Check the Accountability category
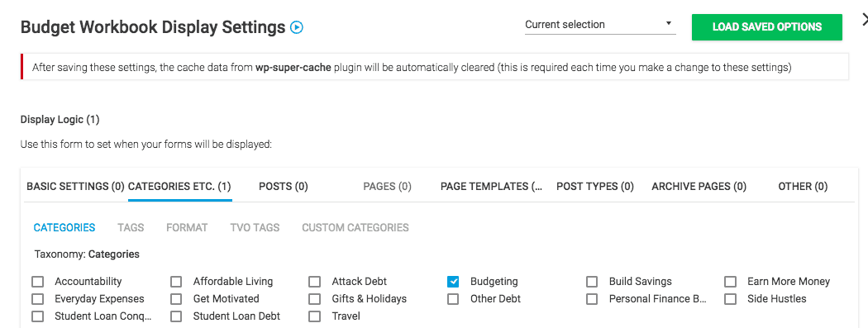868x328 pixels. (x=37, y=282)
